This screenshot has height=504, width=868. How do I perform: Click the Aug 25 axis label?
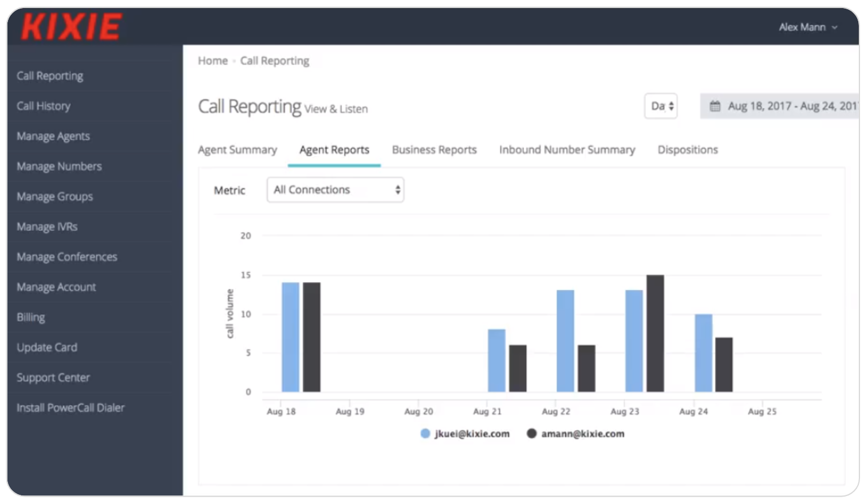[x=762, y=411]
